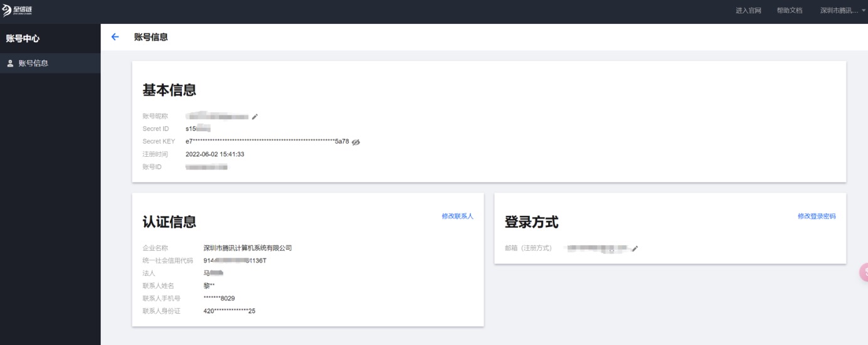Open the pink floating widget at right edge
Viewport: 868px width, 345px height.
tap(864, 272)
